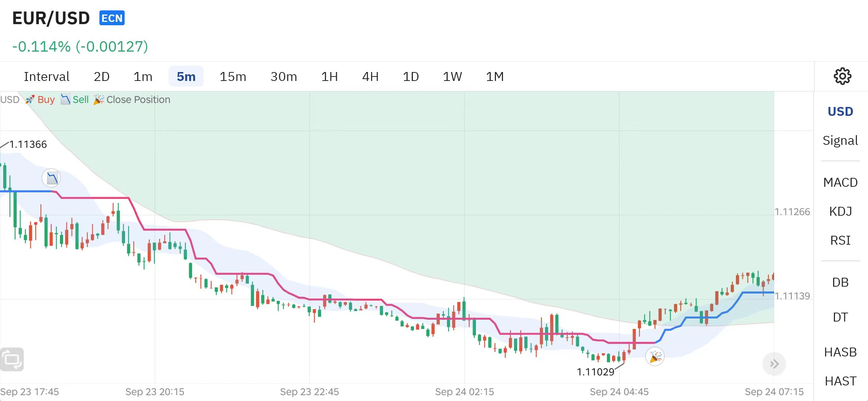This screenshot has height=401, width=868.
Task: Select the 15m interval tab
Action: (x=233, y=76)
